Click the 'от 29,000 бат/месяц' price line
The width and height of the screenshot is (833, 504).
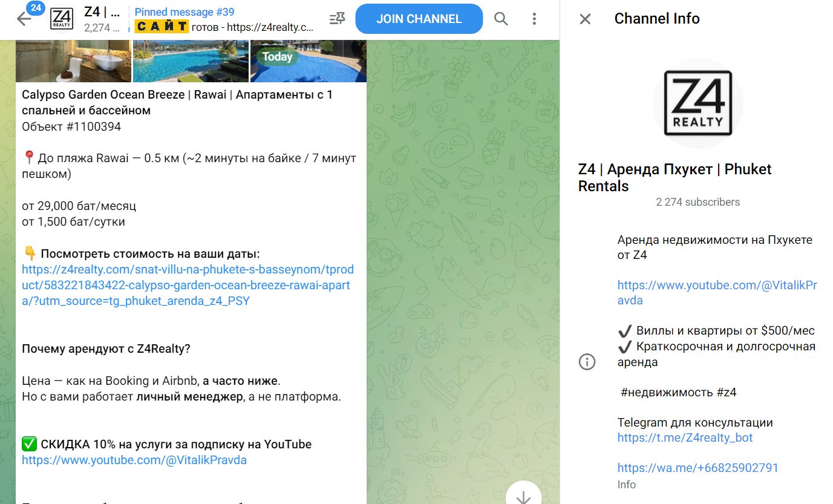79,206
